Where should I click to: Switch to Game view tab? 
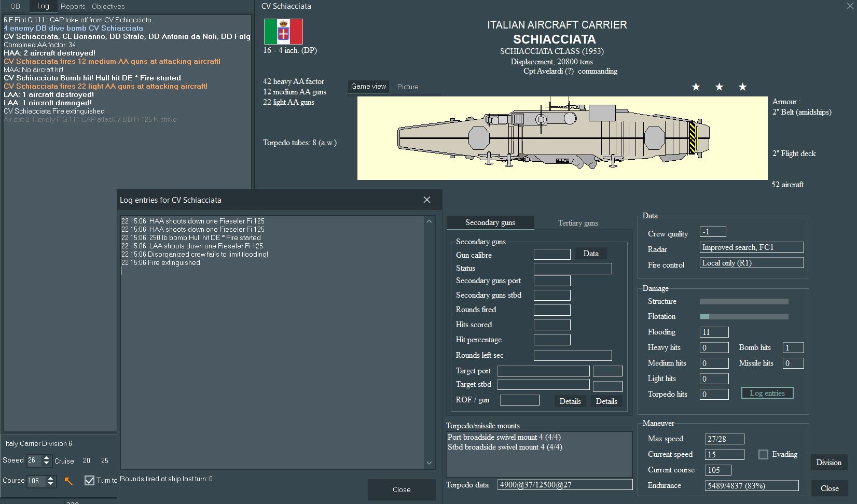369,86
